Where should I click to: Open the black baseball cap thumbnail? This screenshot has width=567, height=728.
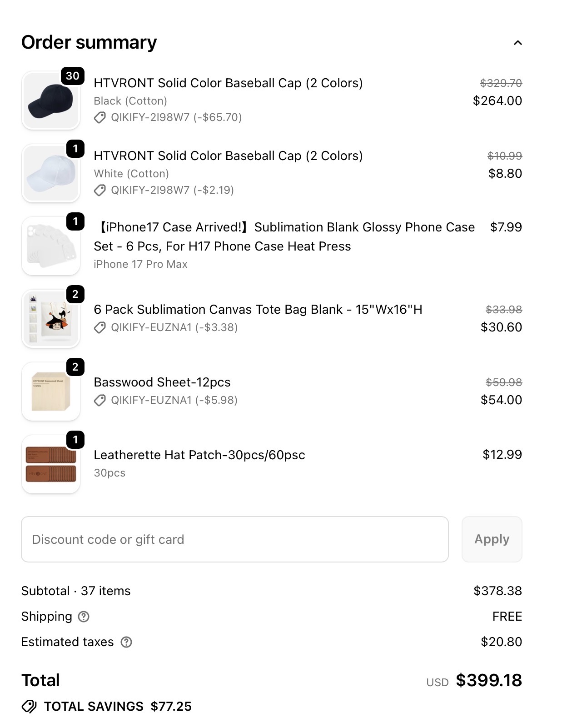click(x=50, y=101)
